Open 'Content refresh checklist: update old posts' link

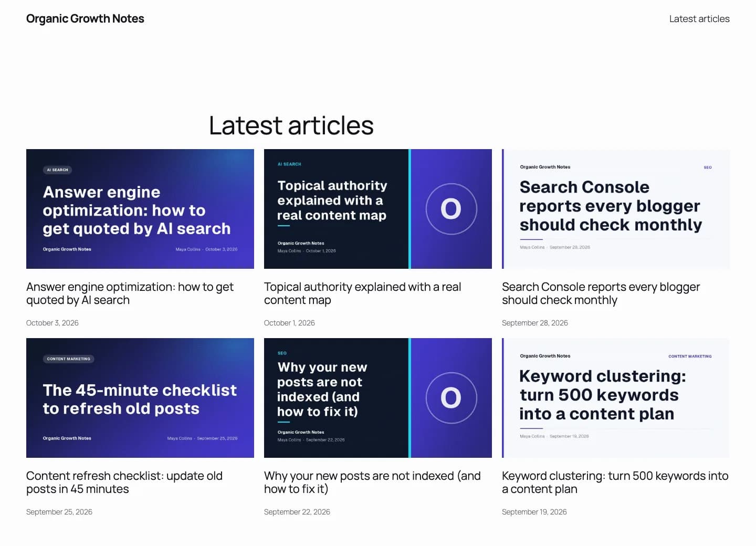tap(124, 482)
